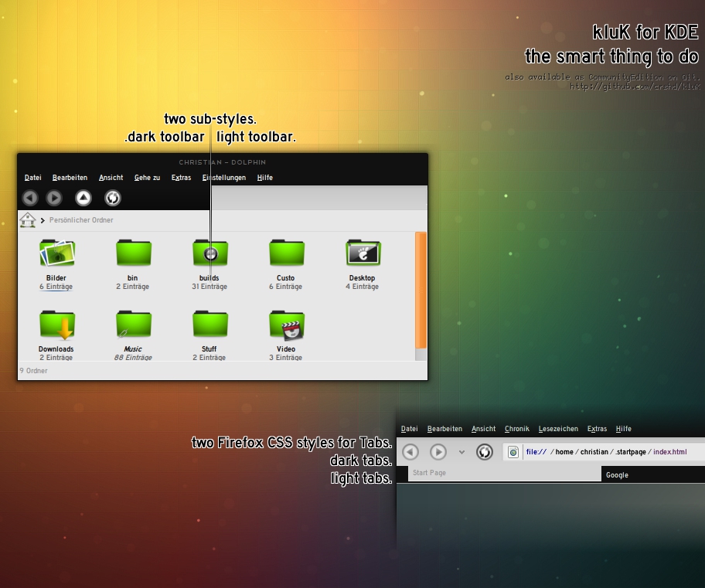The image size is (705, 588).
Task: Click the home icon in Dolphin breadcrumb
Action: [28, 220]
